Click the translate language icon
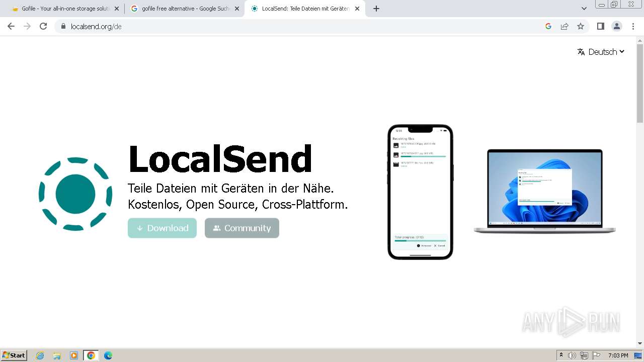Image resolution: width=644 pixels, height=362 pixels. pyautogui.click(x=581, y=52)
